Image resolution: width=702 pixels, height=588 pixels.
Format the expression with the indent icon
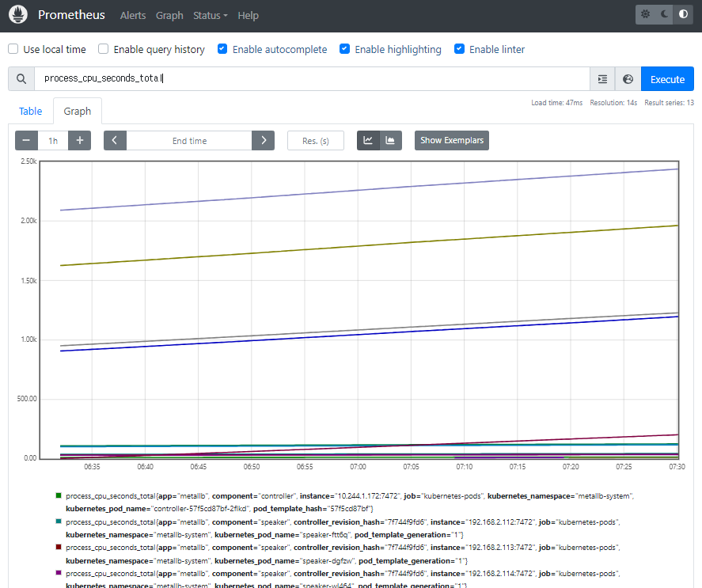pyautogui.click(x=602, y=79)
